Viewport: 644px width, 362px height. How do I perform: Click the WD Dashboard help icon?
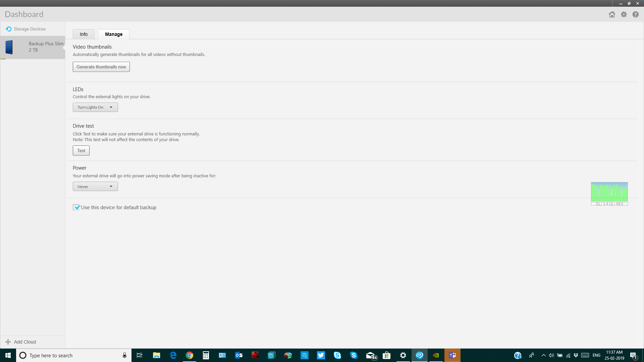636,14
